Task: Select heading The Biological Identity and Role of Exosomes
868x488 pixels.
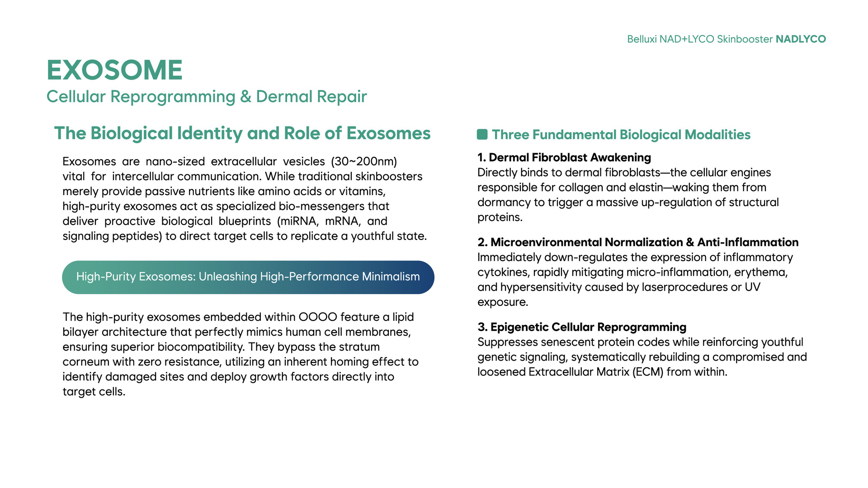Action: pyautogui.click(x=242, y=133)
